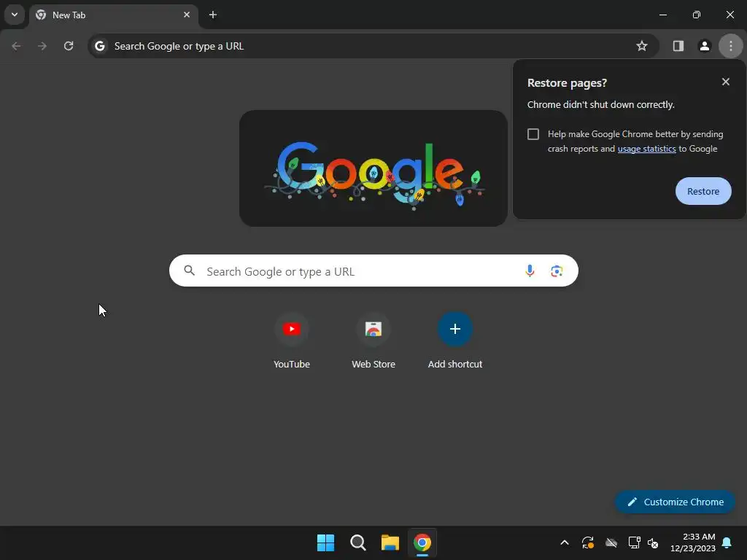This screenshot has width=747, height=560.
Task: Click the OneDrive cloud tray icon
Action: click(x=611, y=542)
